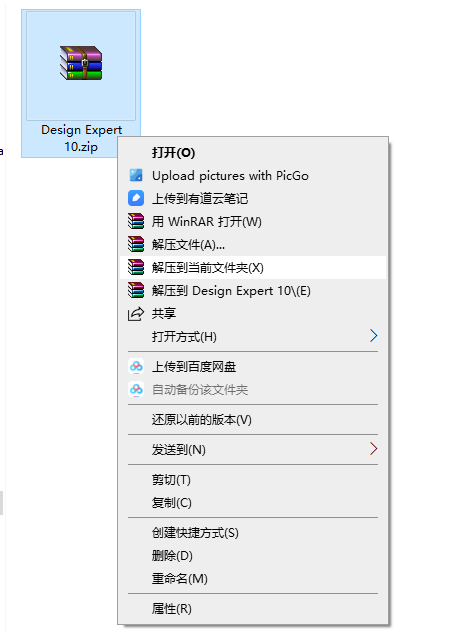This screenshot has width=464, height=633.
Task: Click Baidu Netdisk icon beside 自动备份该文件夹
Action: (x=136, y=390)
